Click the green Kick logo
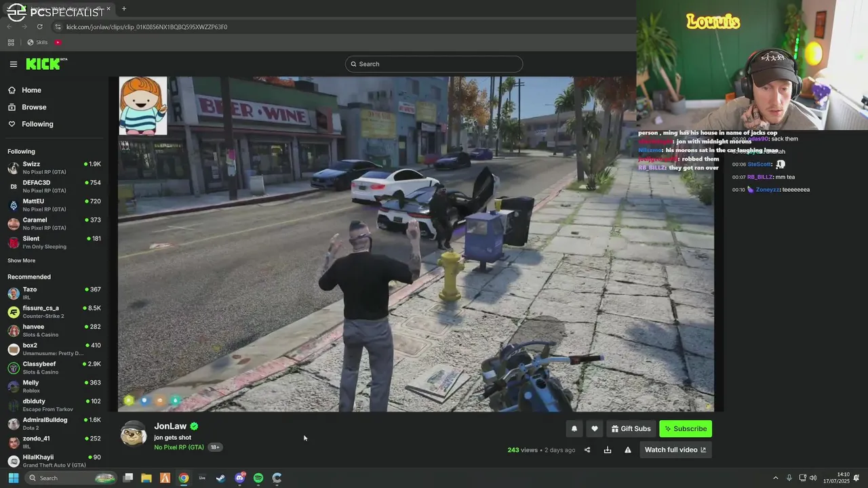This screenshot has height=488, width=868. (x=45, y=64)
